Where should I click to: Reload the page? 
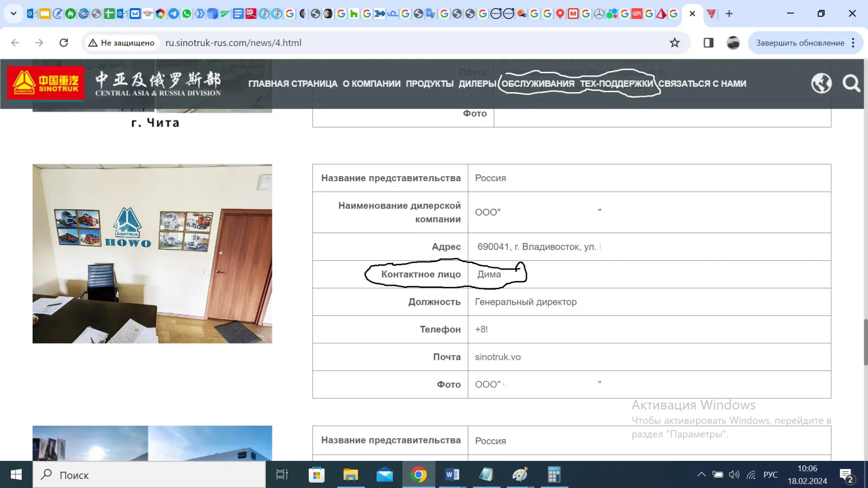[x=63, y=43]
